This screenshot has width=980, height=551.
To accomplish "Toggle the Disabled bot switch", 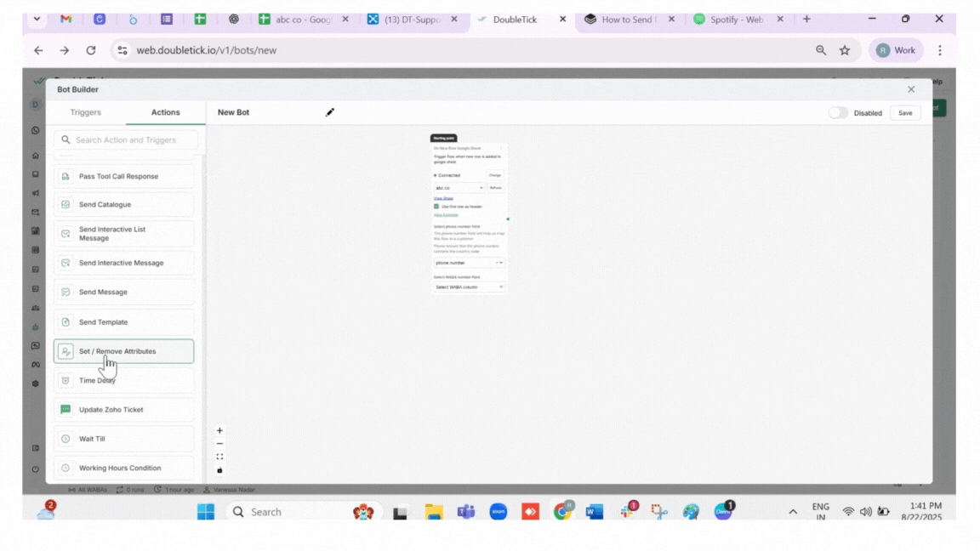I will click(838, 112).
